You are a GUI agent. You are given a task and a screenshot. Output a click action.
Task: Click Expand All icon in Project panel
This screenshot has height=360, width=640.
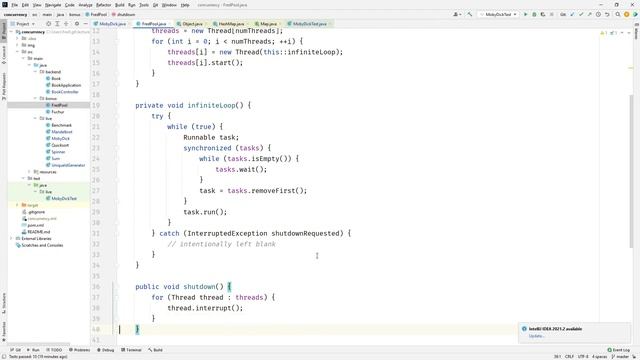[x=57, y=24]
